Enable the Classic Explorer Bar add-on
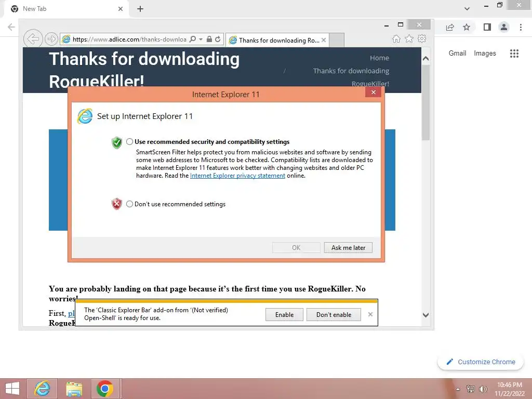 284,314
